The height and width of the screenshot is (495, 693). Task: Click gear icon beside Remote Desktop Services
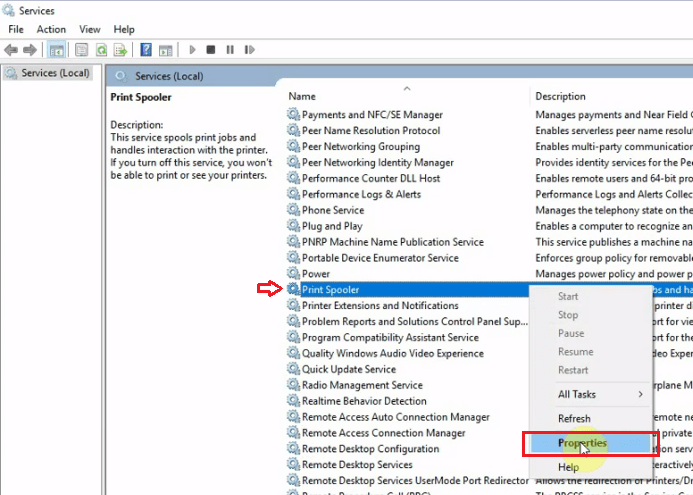293,465
